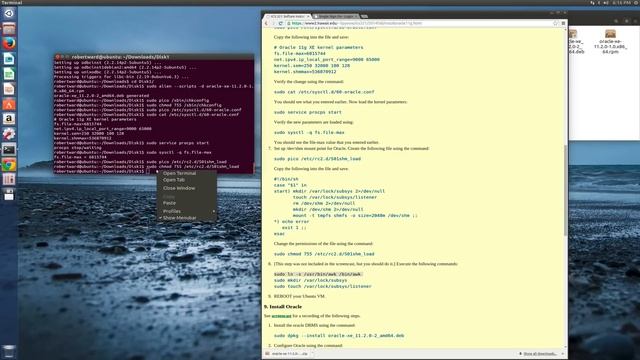
Task: Choose Close Window from context menu
Action: [187, 188]
